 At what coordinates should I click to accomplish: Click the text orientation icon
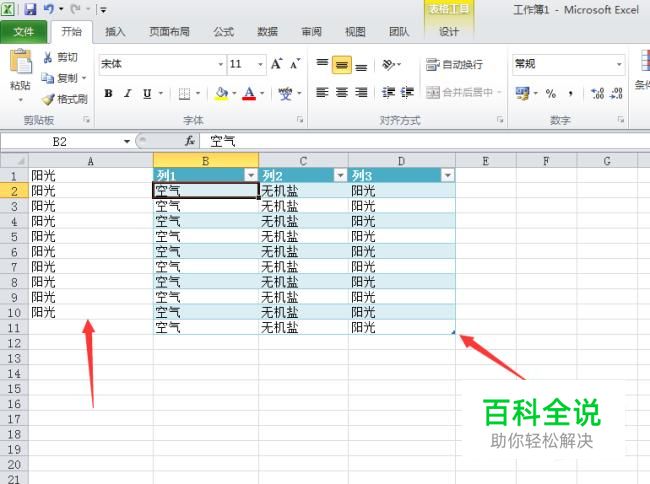388,65
